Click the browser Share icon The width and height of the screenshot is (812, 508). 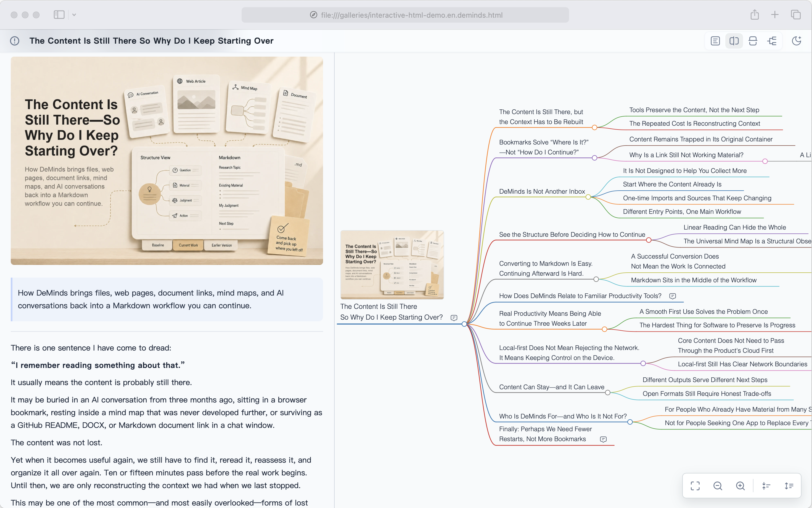[755, 15]
